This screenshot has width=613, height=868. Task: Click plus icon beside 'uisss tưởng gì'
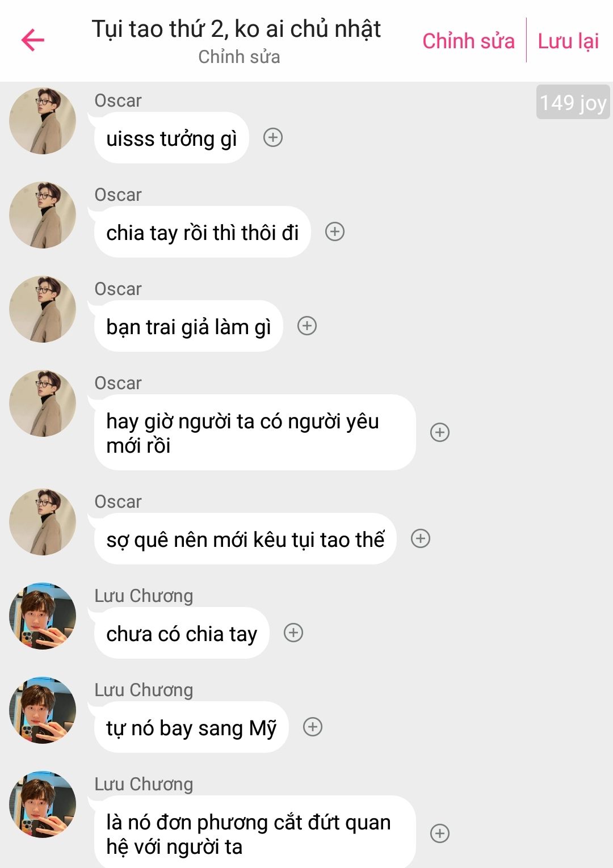pos(273,137)
